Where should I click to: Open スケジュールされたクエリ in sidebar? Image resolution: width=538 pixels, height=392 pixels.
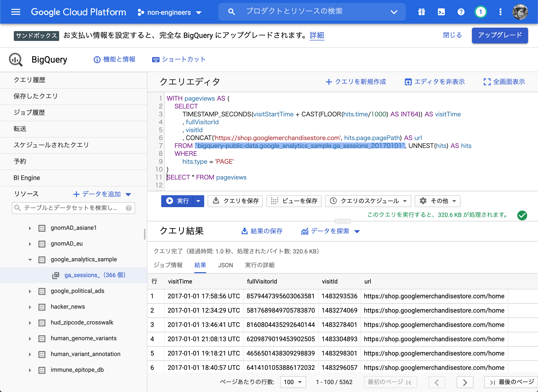(73, 145)
